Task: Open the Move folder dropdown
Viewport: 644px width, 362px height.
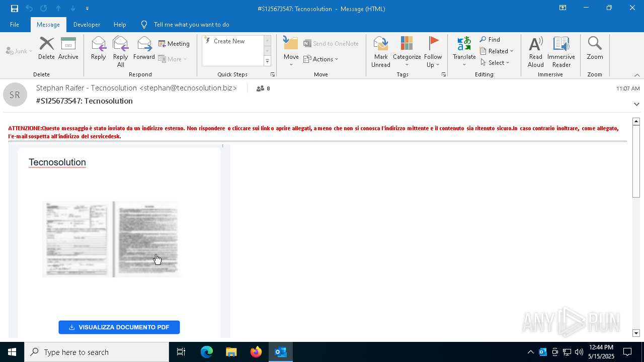Action: point(291,52)
